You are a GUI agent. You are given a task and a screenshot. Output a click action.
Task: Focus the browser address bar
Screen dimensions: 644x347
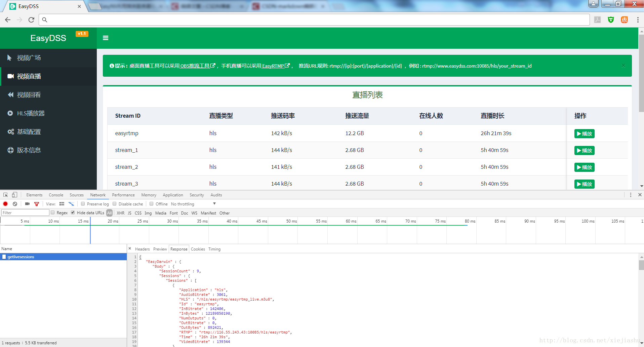click(314, 20)
